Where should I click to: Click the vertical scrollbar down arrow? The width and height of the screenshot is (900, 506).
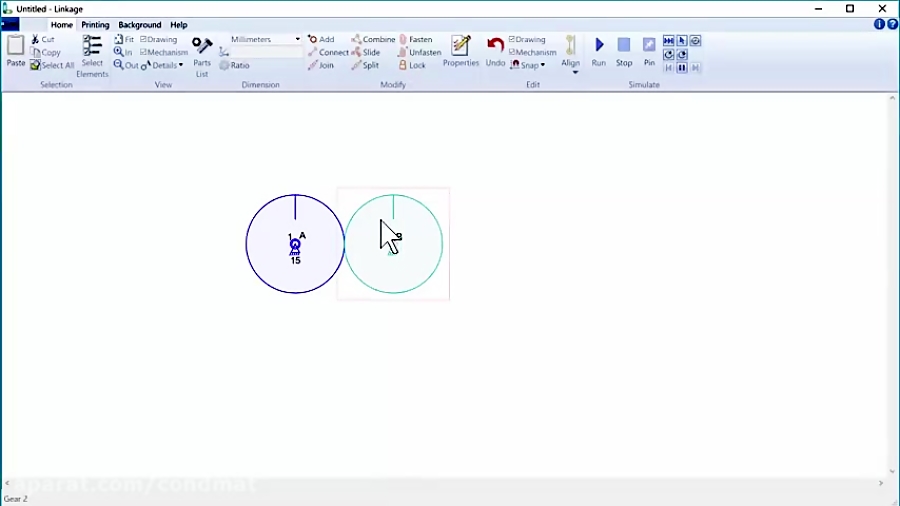[892, 472]
